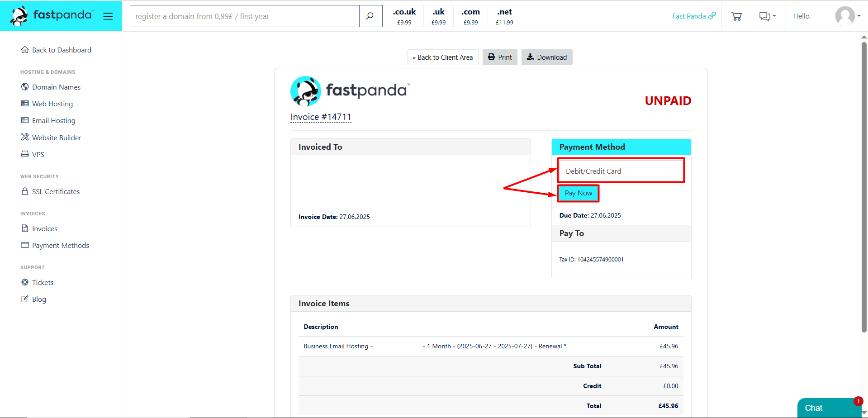Screen dimensions: 868x418
Task: Open Invoices in sidebar
Action: tap(45, 228)
